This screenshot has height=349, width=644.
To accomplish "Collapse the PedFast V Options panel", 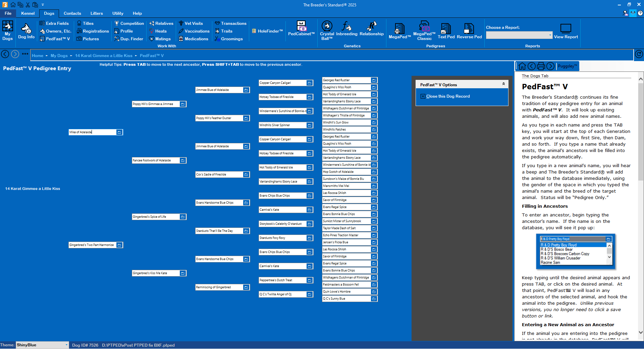I will coord(503,84).
